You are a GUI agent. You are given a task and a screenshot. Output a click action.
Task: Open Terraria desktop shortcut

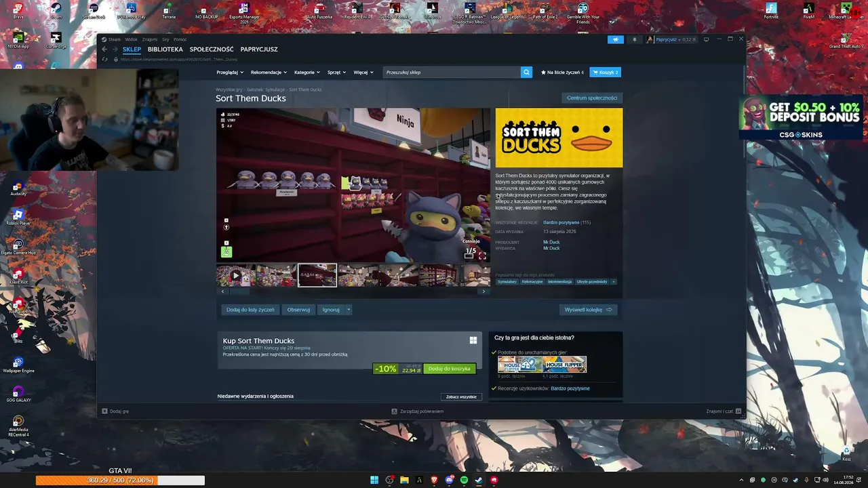(168, 11)
